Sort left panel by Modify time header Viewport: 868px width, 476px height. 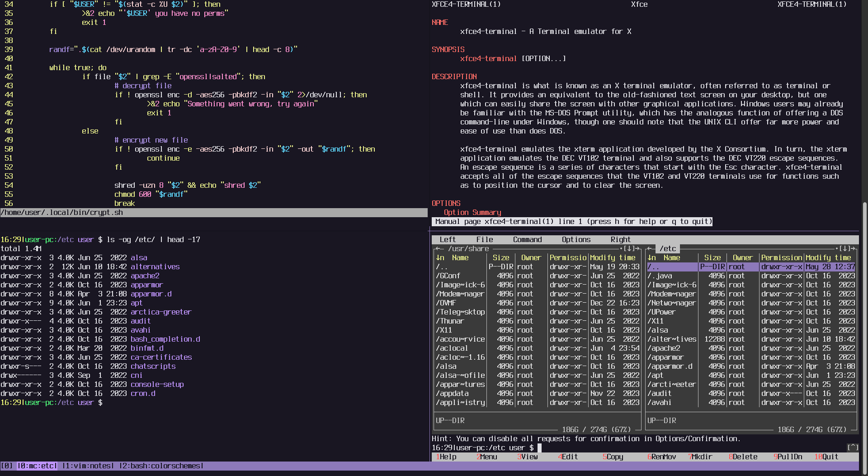tap(613, 257)
